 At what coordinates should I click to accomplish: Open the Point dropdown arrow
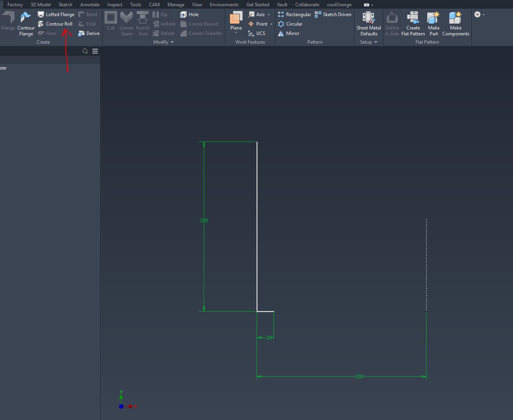coord(271,24)
